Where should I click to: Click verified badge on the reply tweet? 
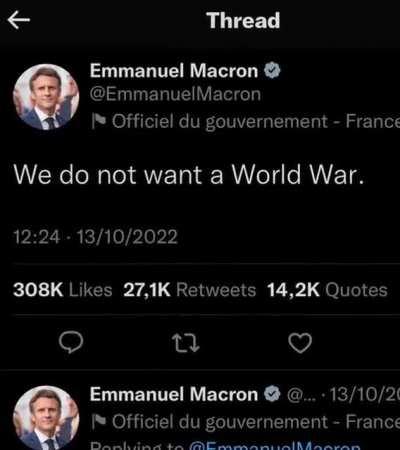click(272, 394)
